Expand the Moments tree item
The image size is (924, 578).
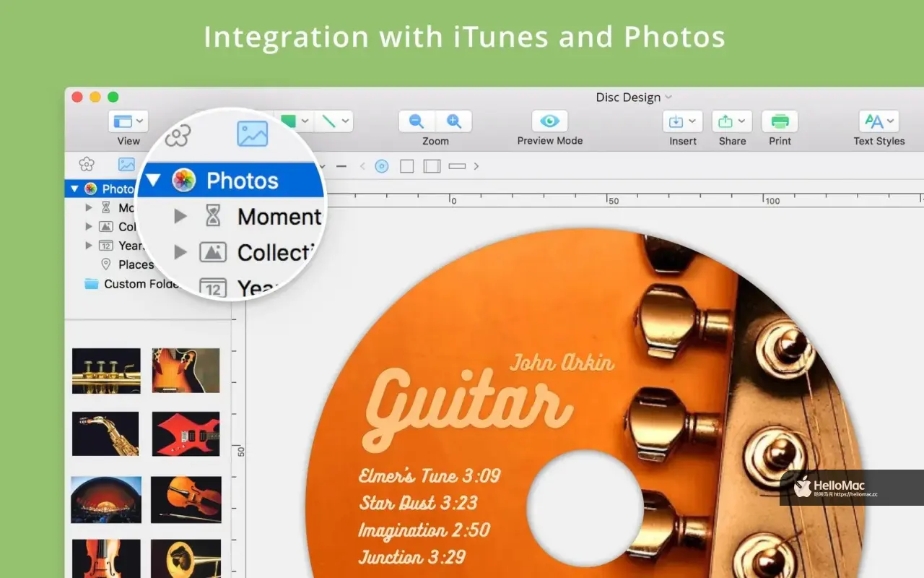point(89,207)
